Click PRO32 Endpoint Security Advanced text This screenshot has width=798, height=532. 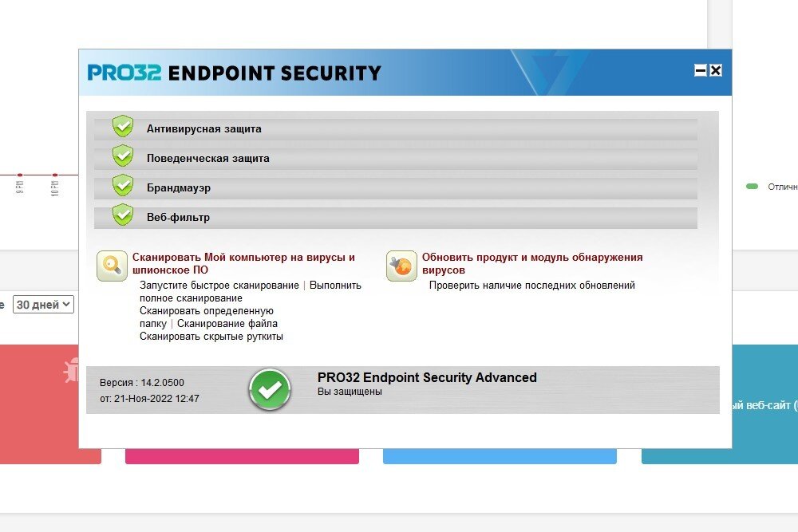coord(427,377)
